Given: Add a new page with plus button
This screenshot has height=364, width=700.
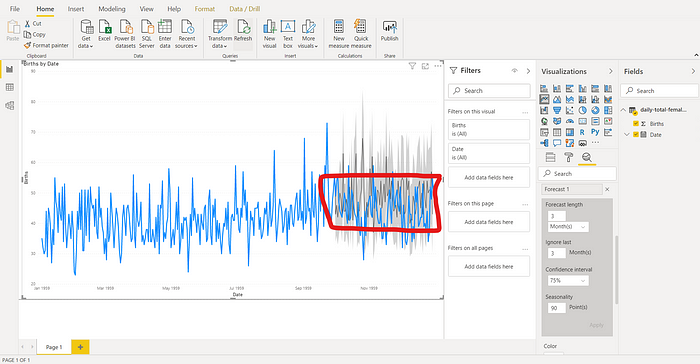Looking at the screenshot, I should pos(80,347).
